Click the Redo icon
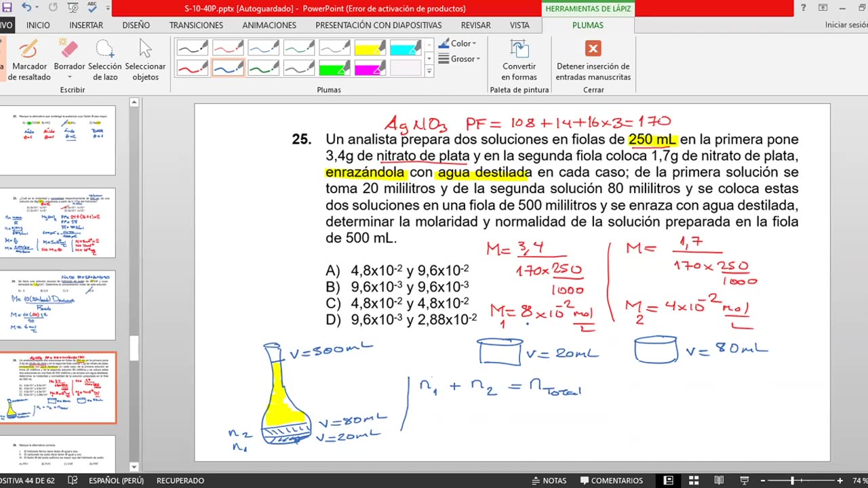This screenshot has width=868, height=488. click(54, 7)
